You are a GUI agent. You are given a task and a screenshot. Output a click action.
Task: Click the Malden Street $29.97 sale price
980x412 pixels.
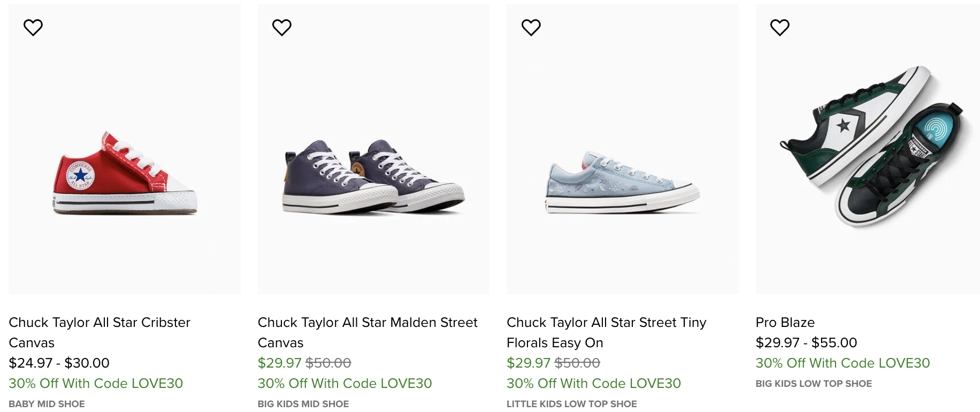tap(279, 363)
